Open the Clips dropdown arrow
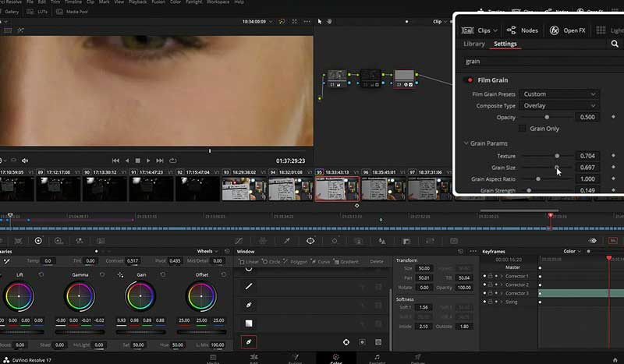This screenshot has height=364, width=624. click(495, 30)
